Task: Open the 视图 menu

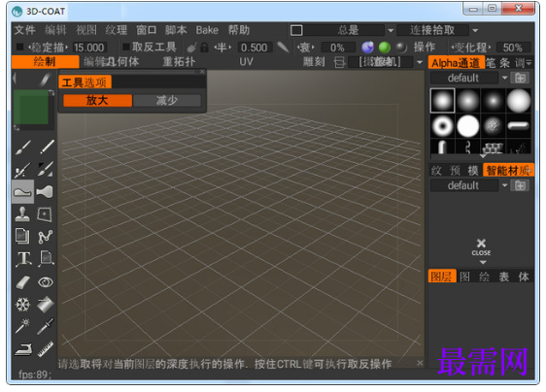Action: point(86,30)
